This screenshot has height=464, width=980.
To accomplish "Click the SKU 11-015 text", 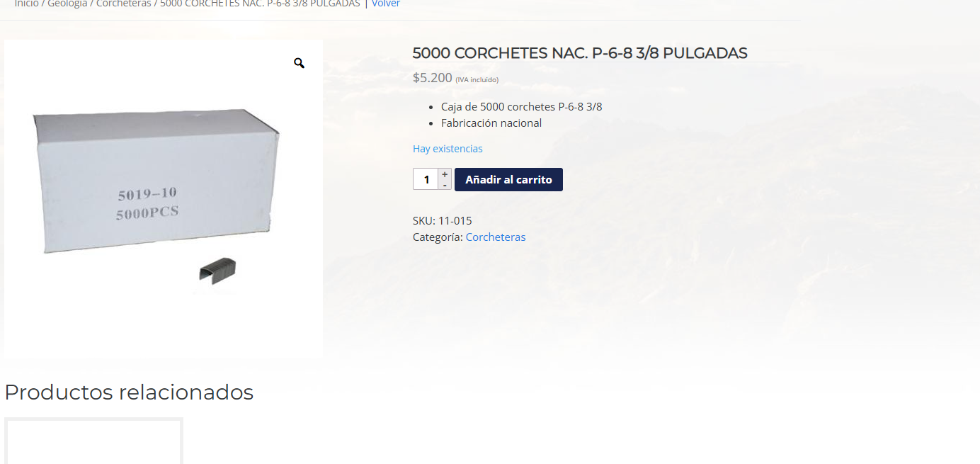I will click(443, 220).
